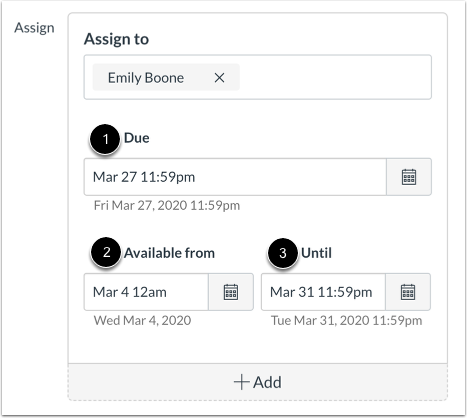Image resolution: width=467 pixels, height=418 pixels.
Task: Click the Available from label
Action: (169, 253)
